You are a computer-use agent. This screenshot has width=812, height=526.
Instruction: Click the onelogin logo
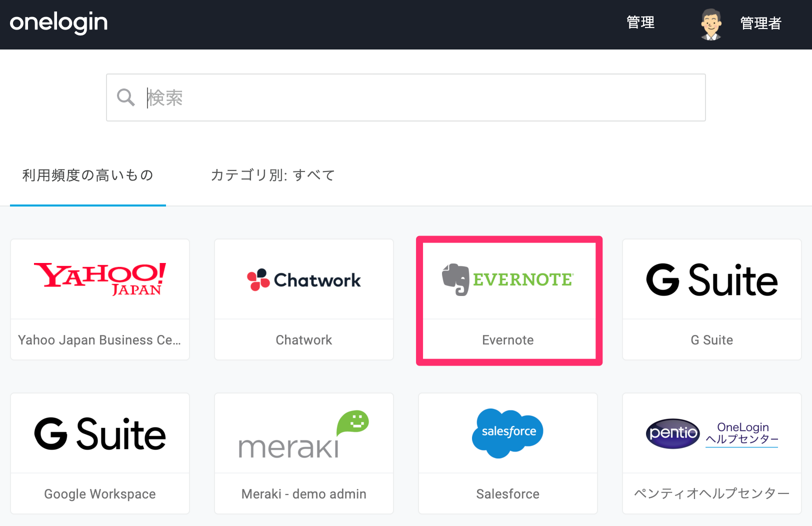coord(58,23)
